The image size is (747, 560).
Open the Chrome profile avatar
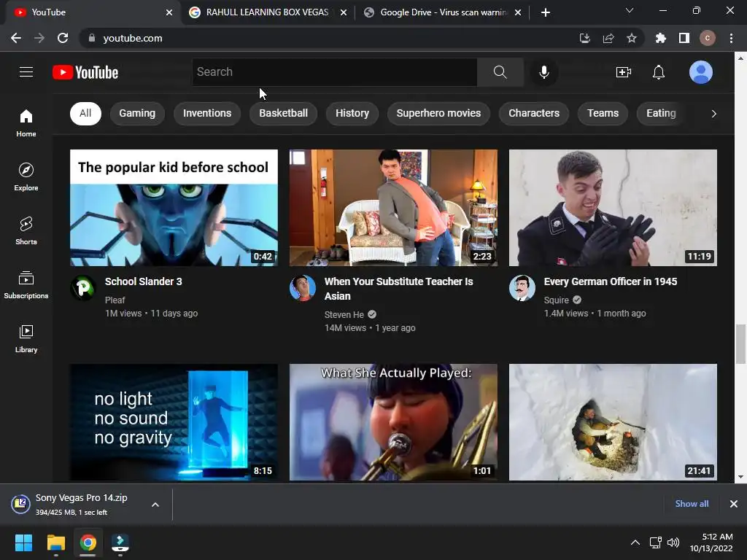coord(708,38)
